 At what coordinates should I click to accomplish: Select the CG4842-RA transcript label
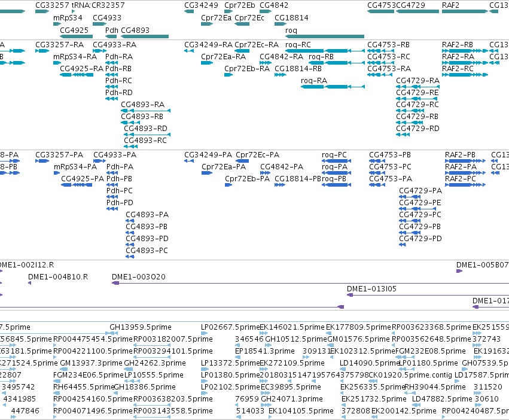click(x=282, y=57)
